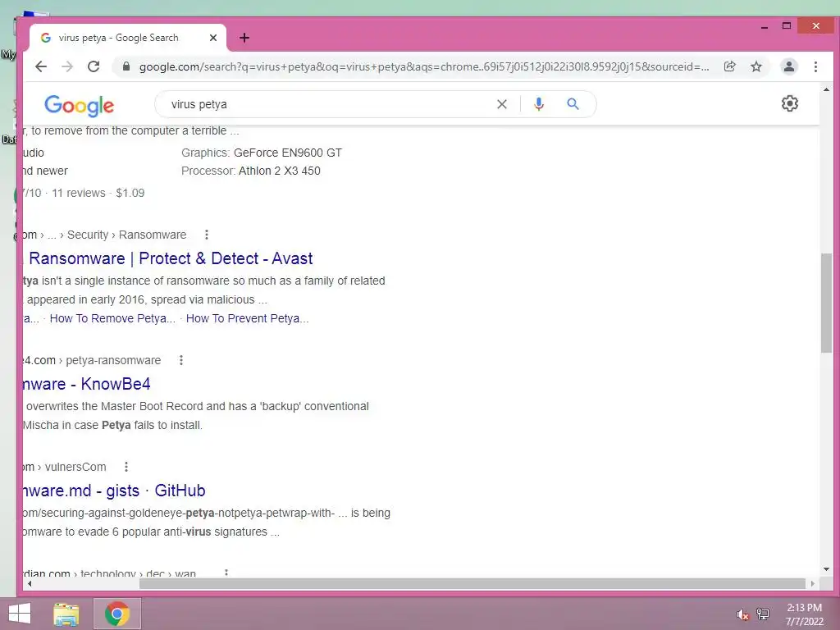Viewport: 840px width, 630px height.
Task: Open the KnowBe4 result title
Action: 87,384
